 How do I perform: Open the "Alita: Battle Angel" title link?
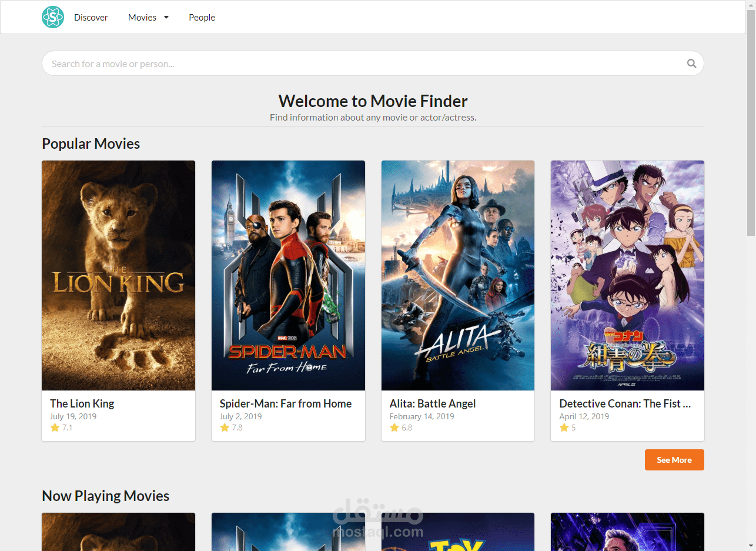point(432,403)
